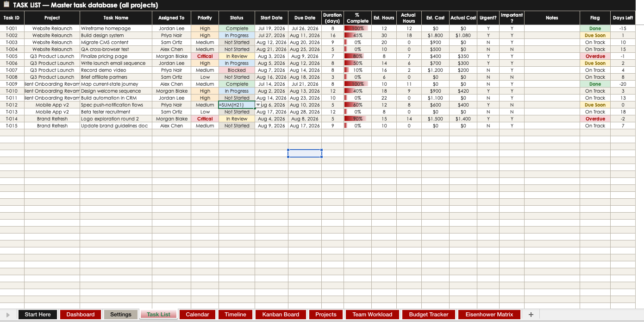Select the 90% progress bar for T-014

click(x=357, y=119)
